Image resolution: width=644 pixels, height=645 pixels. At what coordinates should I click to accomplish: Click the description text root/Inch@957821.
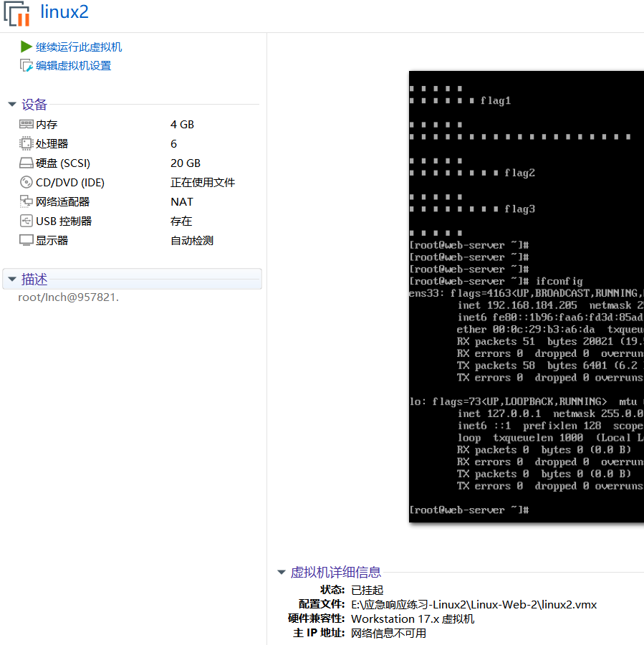[x=68, y=297]
